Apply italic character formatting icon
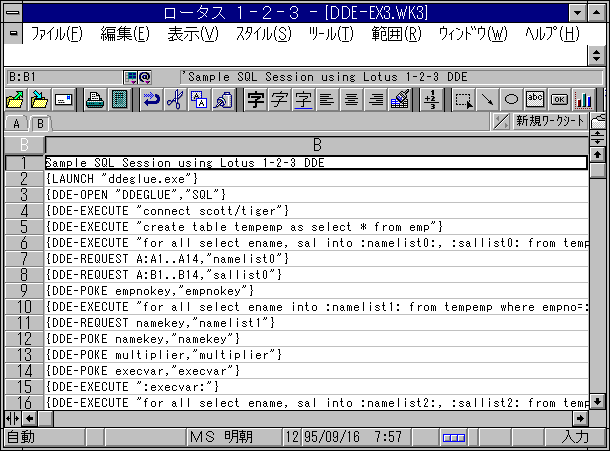 pos(280,100)
